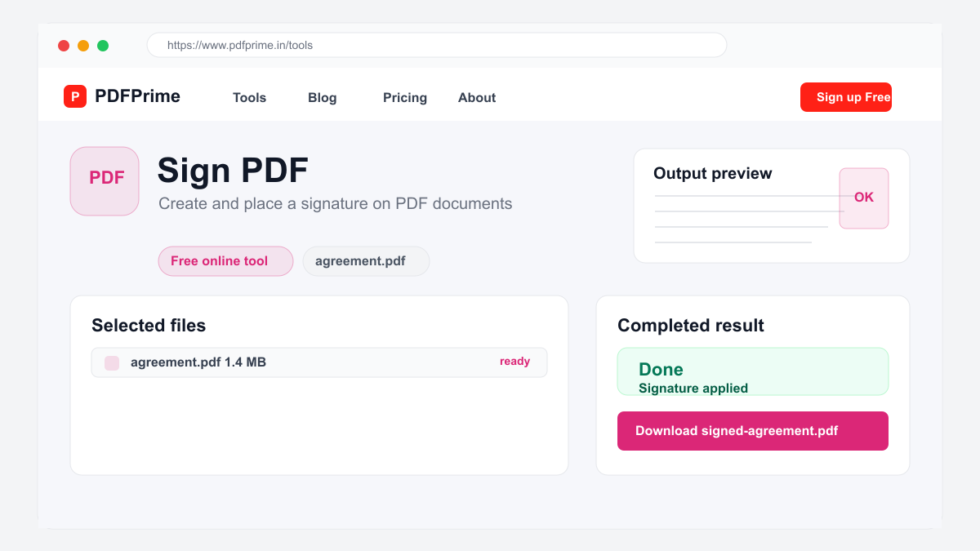Click the PDFPrime red logo icon
The width and height of the screenshot is (980, 551).
75,96
